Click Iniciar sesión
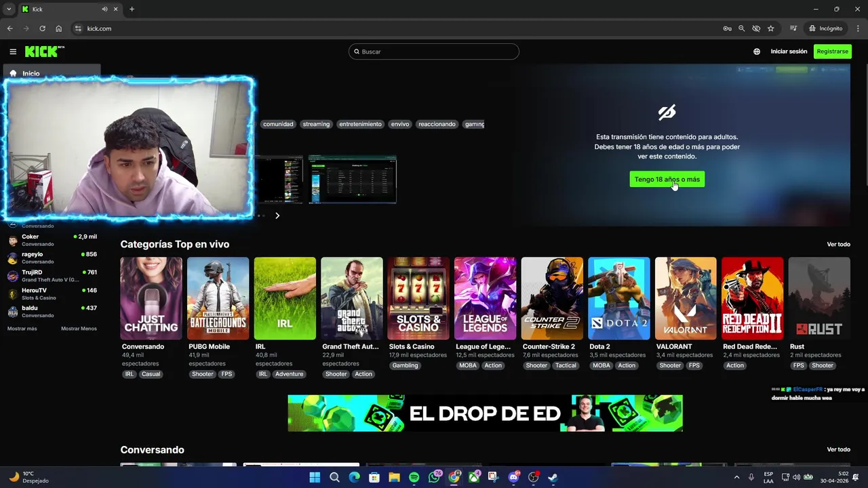868x488 pixels. point(789,52)
